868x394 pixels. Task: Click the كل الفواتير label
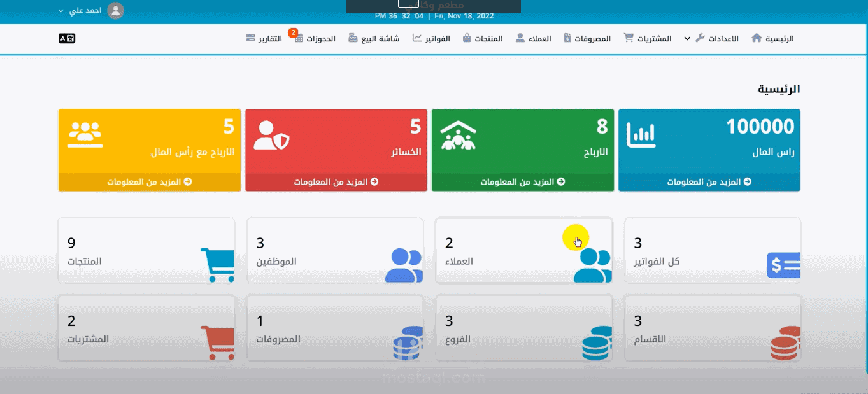pyautogui.click(x=657, y=262)
